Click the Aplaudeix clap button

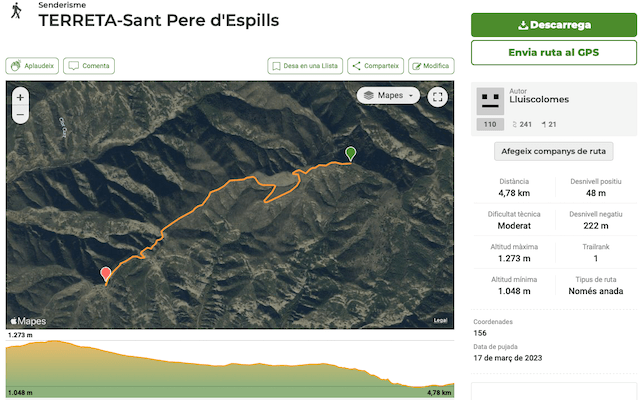pos(32,66)
